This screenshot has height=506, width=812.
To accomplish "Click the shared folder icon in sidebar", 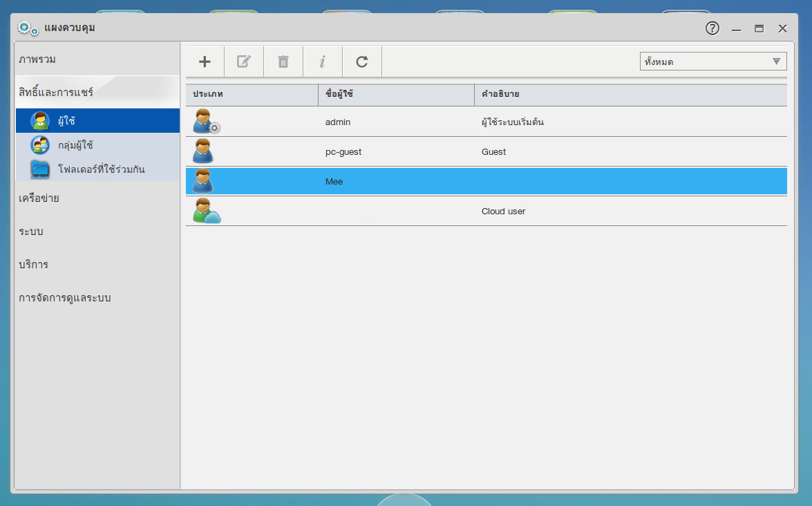I will (x=40, y=169).
